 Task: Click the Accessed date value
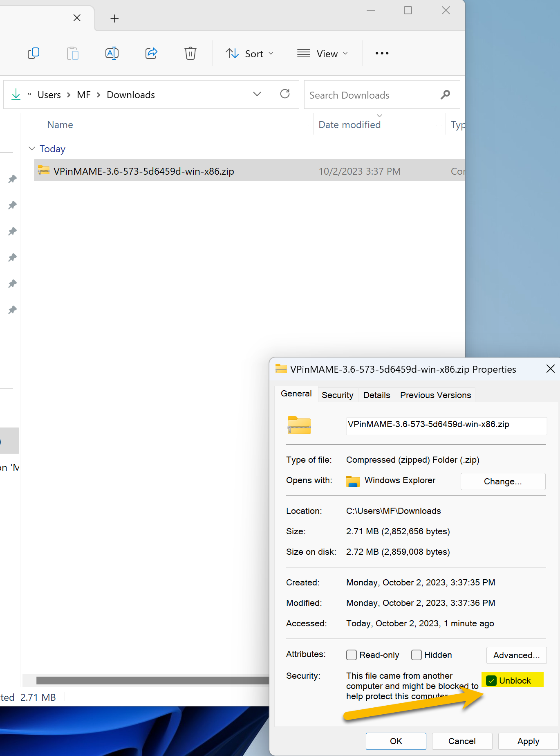(420, 623)
